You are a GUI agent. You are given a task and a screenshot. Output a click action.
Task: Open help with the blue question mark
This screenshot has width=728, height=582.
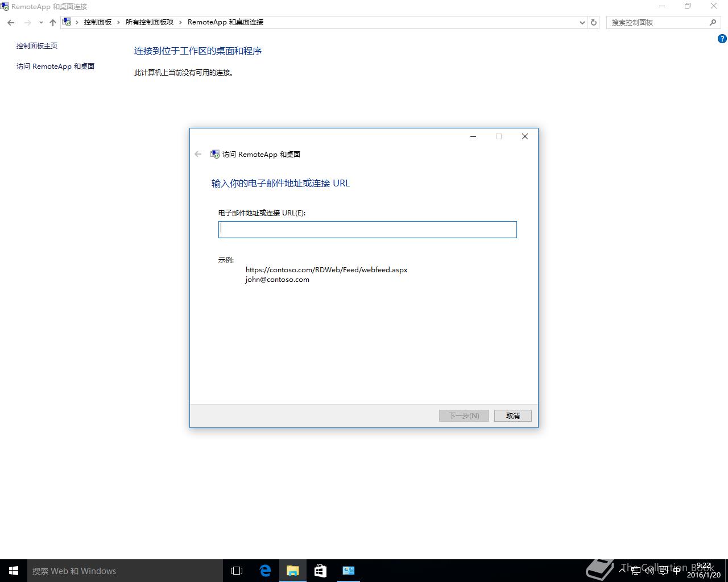point(722,39)
